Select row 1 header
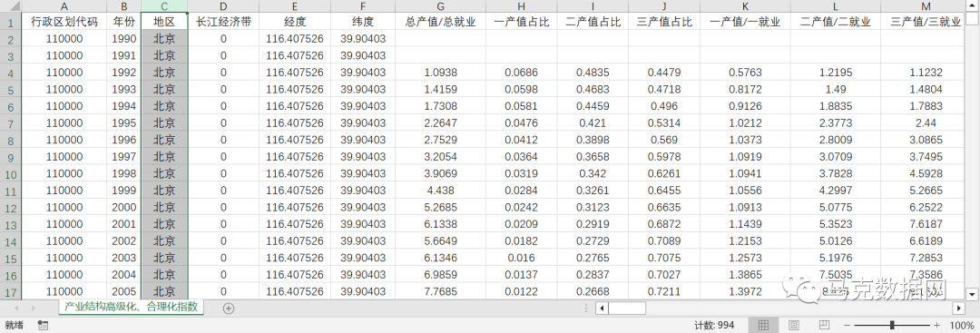Screen dimensions: 980x333 10,22
